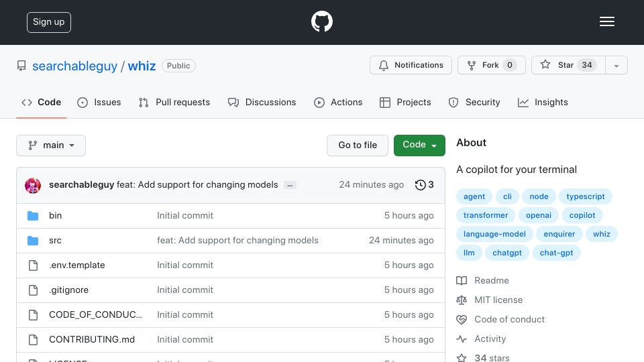Select the typescript topic tag
The height and width of the screenshot is (362, 644).
585,196
